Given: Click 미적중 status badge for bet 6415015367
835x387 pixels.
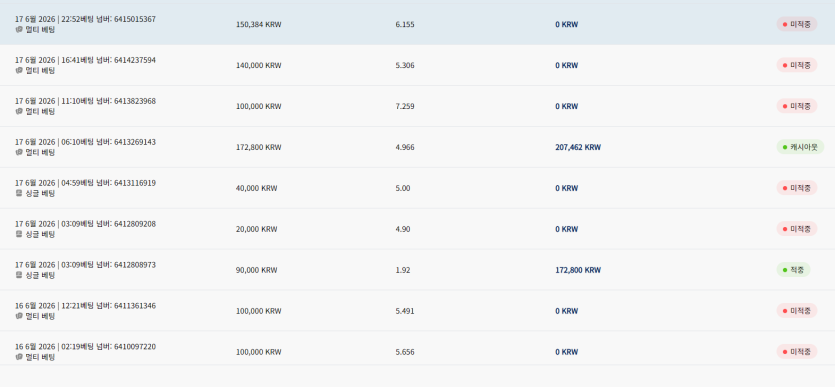Looking at the screenshot, I should 797,24.
